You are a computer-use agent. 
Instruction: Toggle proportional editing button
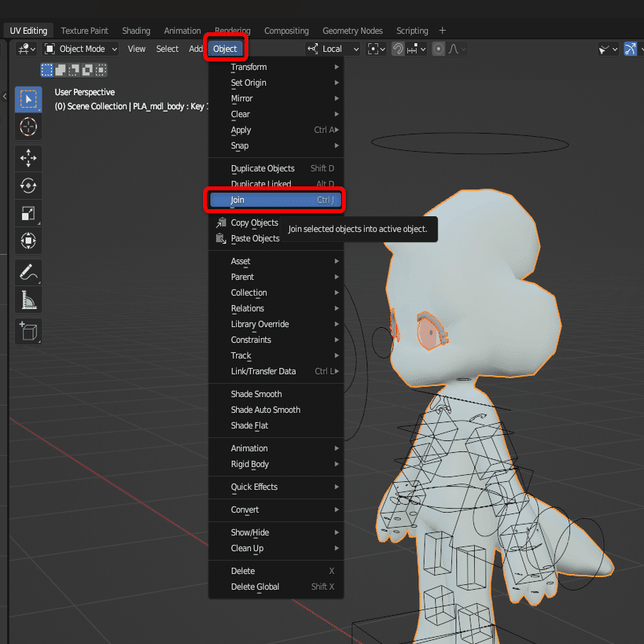point(439,50)
